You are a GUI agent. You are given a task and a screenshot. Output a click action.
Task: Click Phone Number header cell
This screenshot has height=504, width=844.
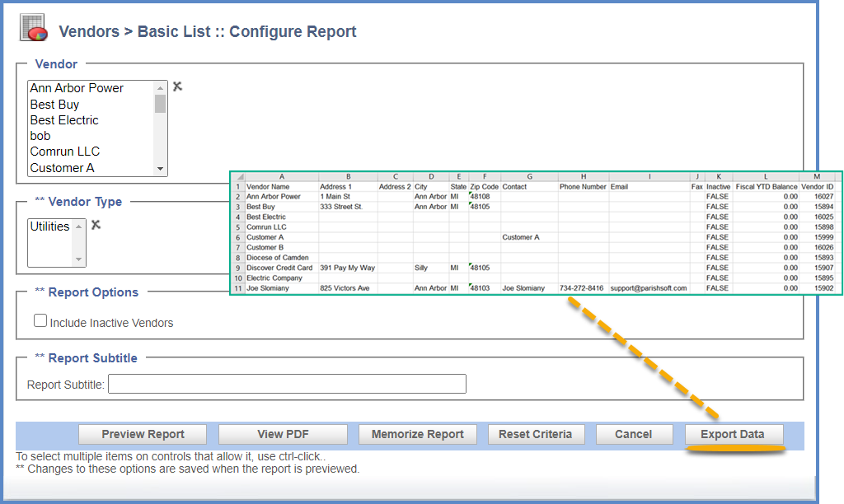(584, 187)
